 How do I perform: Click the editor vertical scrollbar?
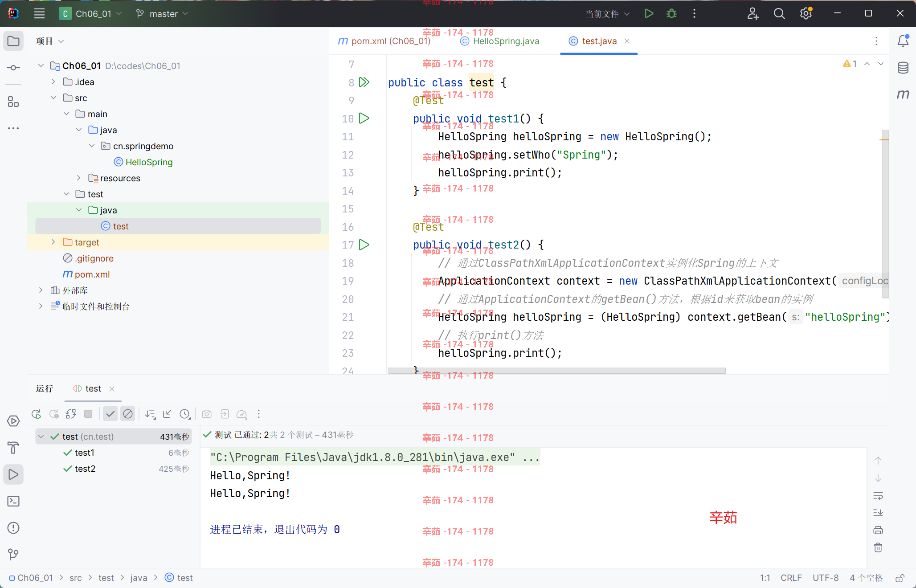[x=885, y=214]
